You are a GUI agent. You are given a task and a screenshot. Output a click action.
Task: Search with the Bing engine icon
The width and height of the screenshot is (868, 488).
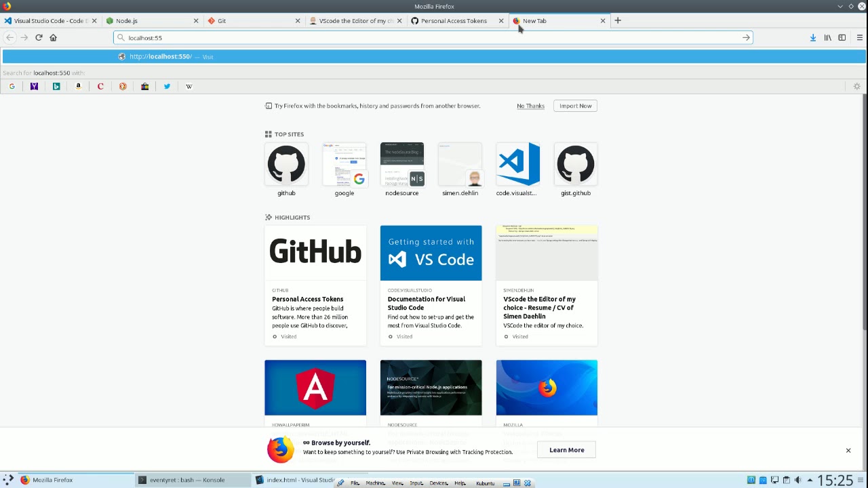pyautogui.click(x=56, y=86)
